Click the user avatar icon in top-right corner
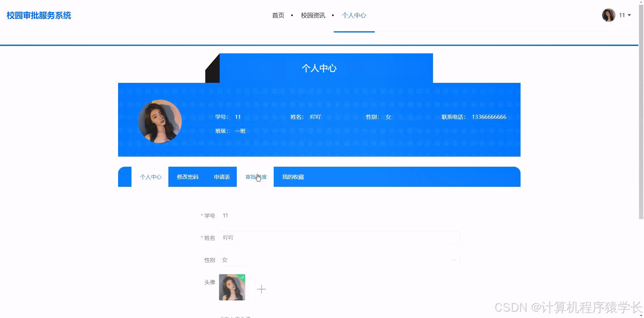Viewport: 644px width, 318px height. coord(608,15)
